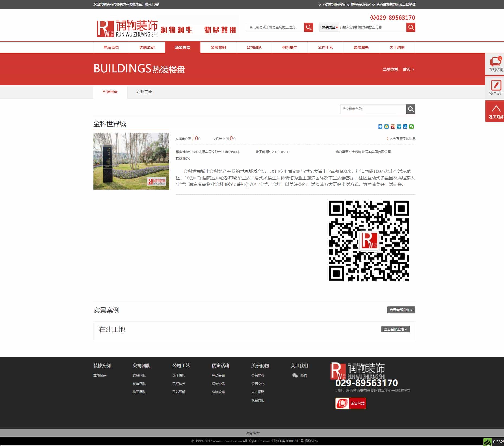Click the 查看全部案例 button
504x446 pixels.
401,310
